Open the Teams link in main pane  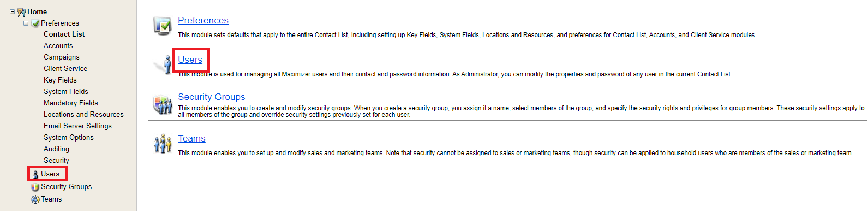(191, 139)
